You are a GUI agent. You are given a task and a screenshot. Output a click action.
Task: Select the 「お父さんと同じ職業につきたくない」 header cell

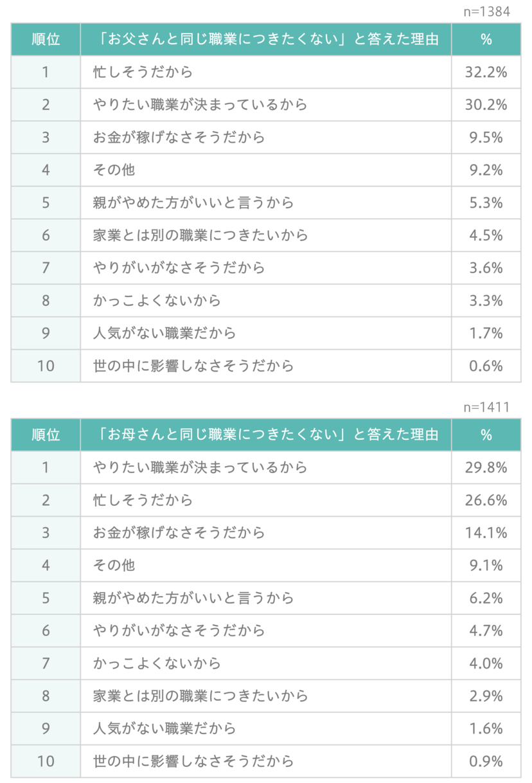pyautogui.click(x=266, y=39)
